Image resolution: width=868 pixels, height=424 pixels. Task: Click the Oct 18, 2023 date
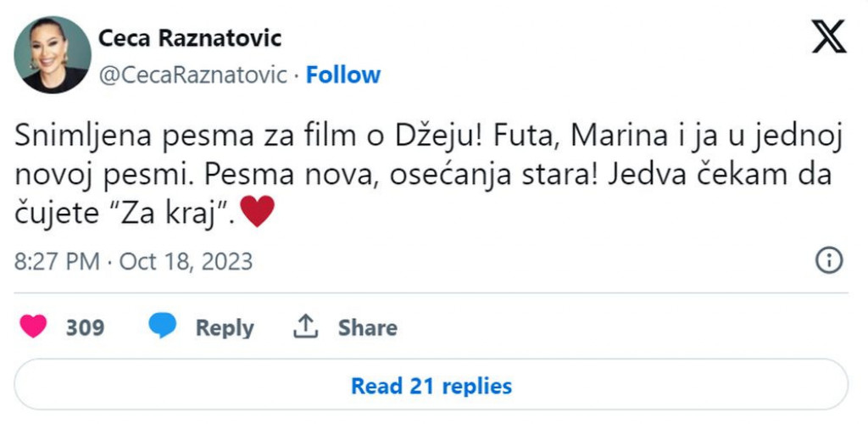186,261
